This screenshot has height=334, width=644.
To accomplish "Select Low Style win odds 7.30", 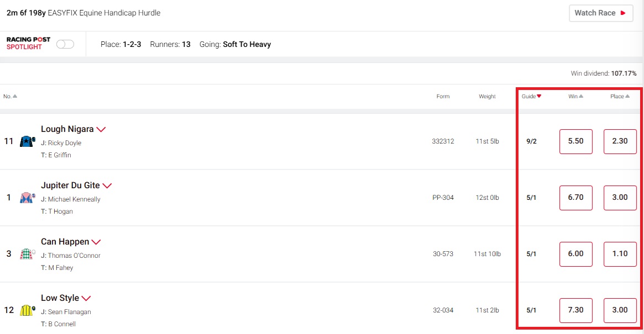I will pyautogui.click(x=575, y=310).
